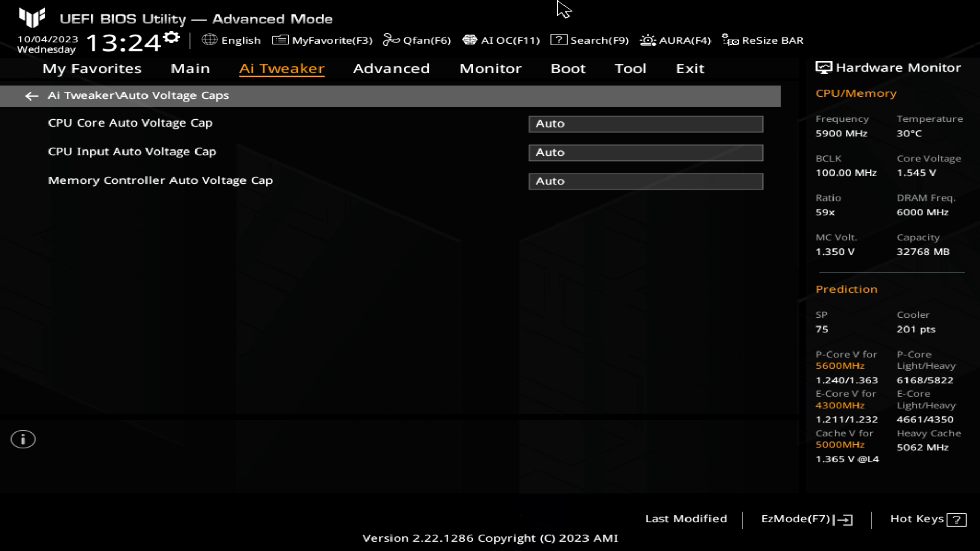980x551 pixels.
Task: Click the CPU/Memory section heading
Action: 856,94
